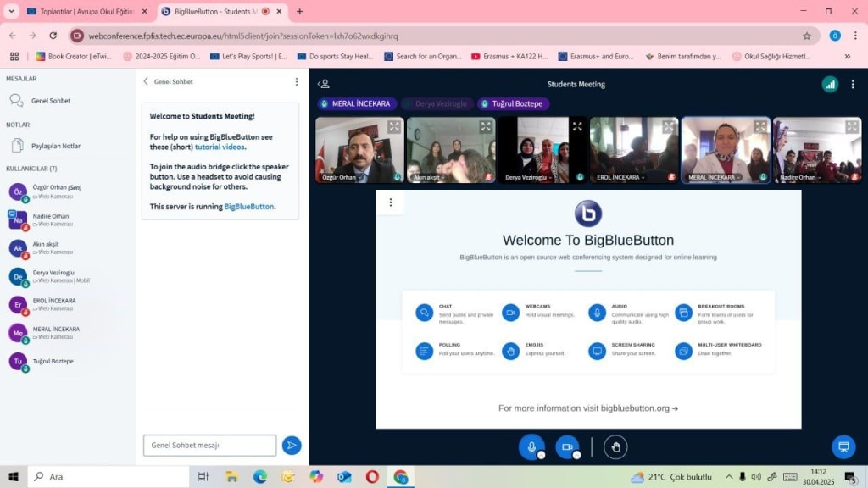The image size is (868, 488).
Task: Open the presentation three-dot options menu
Action: click(x=391, y=202)
